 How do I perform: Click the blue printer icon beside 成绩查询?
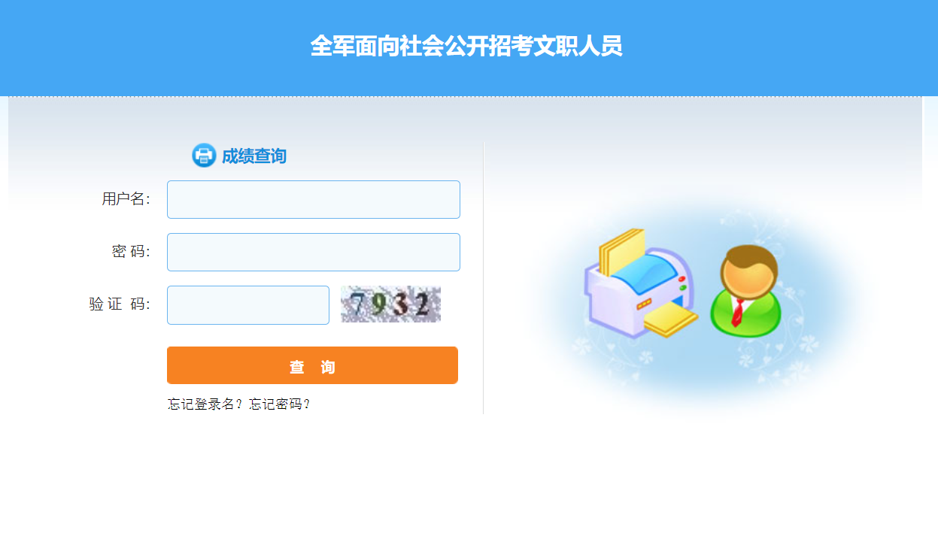pos(203,156)
